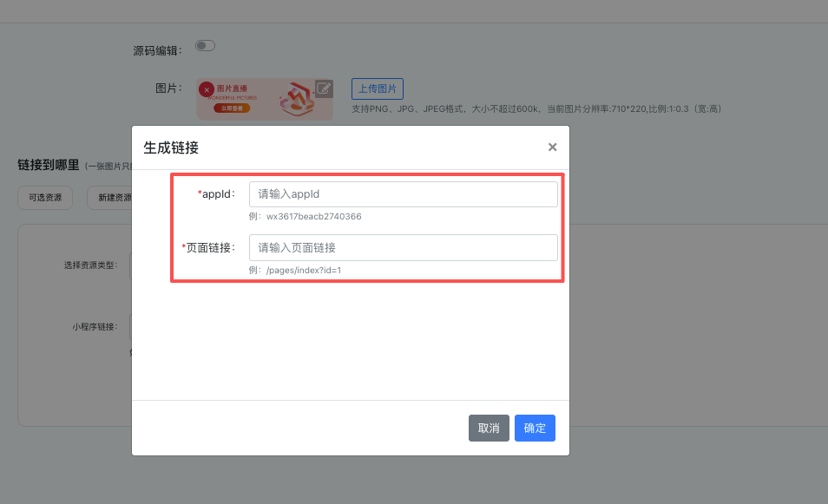828x504 pixels.
Task: Click the red circular X icon on the banner
Action: point(207,89)
